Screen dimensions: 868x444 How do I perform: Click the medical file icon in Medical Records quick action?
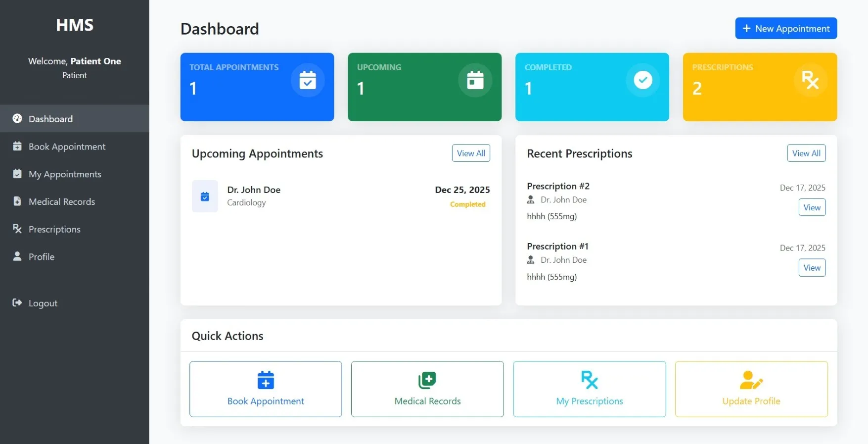click(427, 380)
